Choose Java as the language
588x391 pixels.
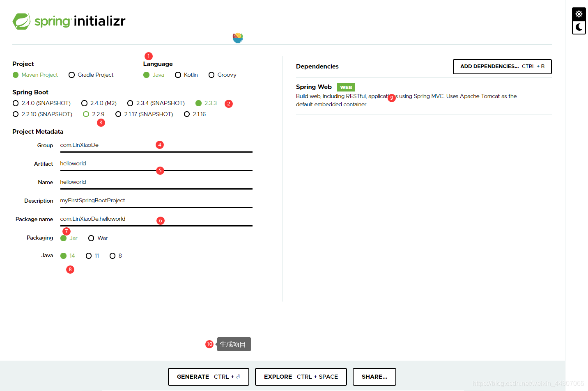point(154,75)
